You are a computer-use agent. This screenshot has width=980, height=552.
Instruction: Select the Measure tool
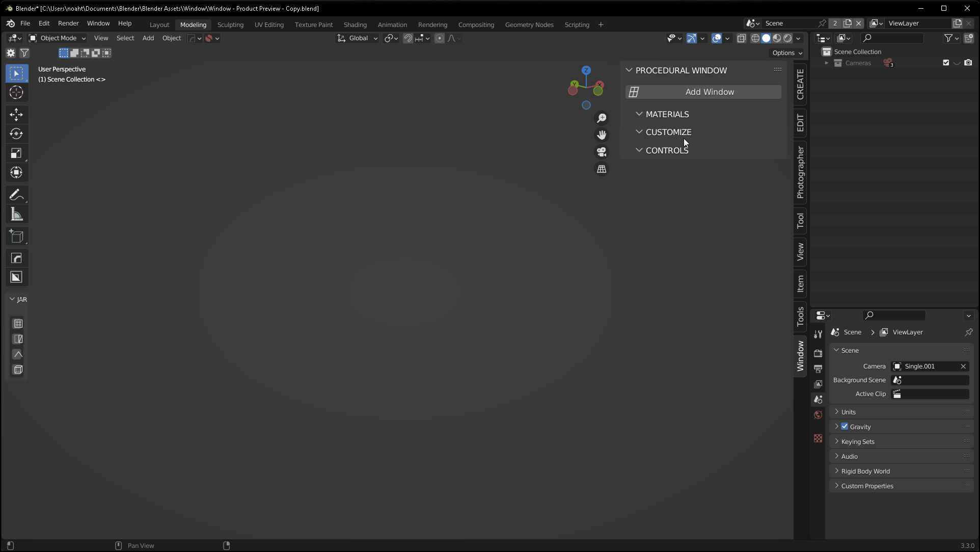[16, 215]
